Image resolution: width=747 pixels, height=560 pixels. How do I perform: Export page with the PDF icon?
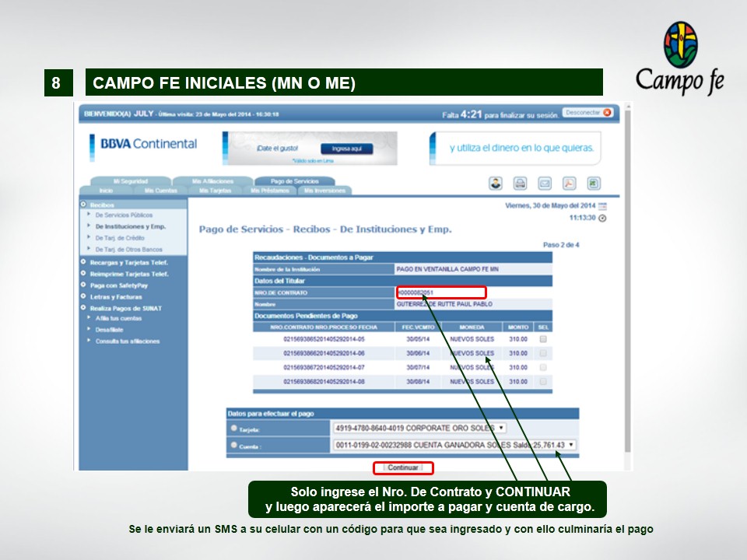[x=570, y=184]
